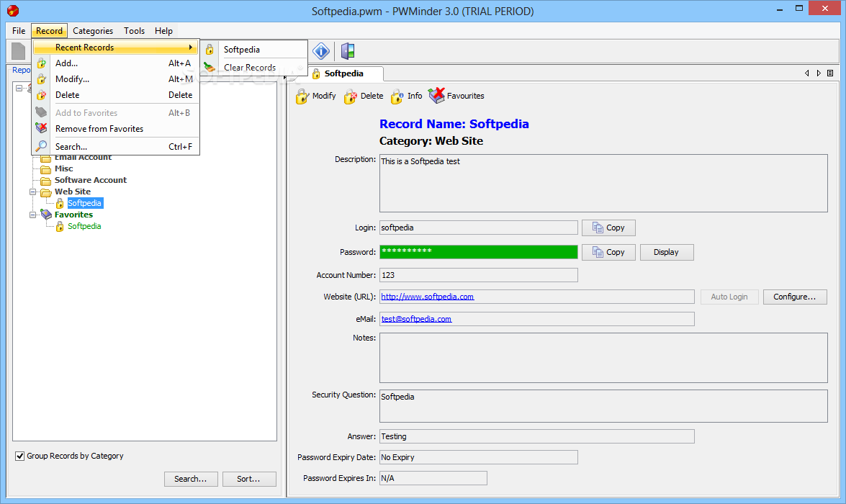Viewport: 846px width, 504px height.
Task: Copy the login with its Copy button
Action: tap(608, 228)
